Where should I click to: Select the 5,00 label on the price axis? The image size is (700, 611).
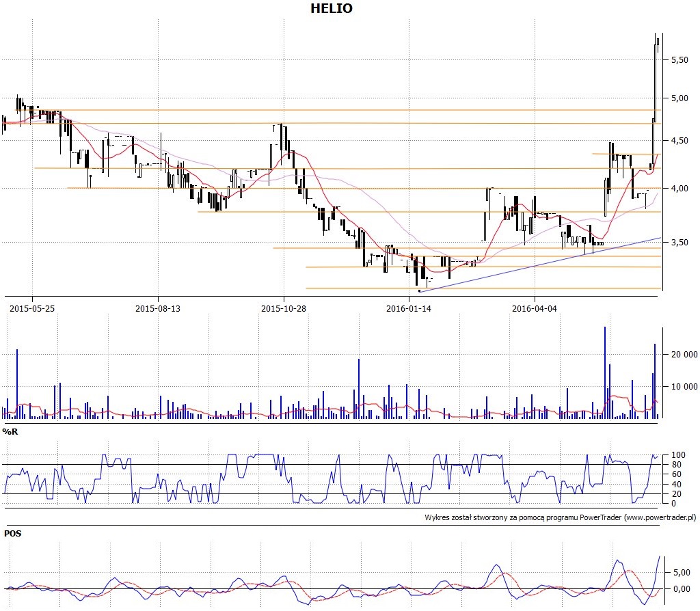[680, 98]
